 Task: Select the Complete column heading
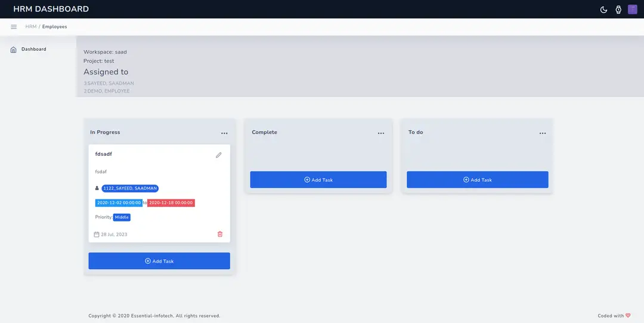pyautogui.click(x=265, y=133)
